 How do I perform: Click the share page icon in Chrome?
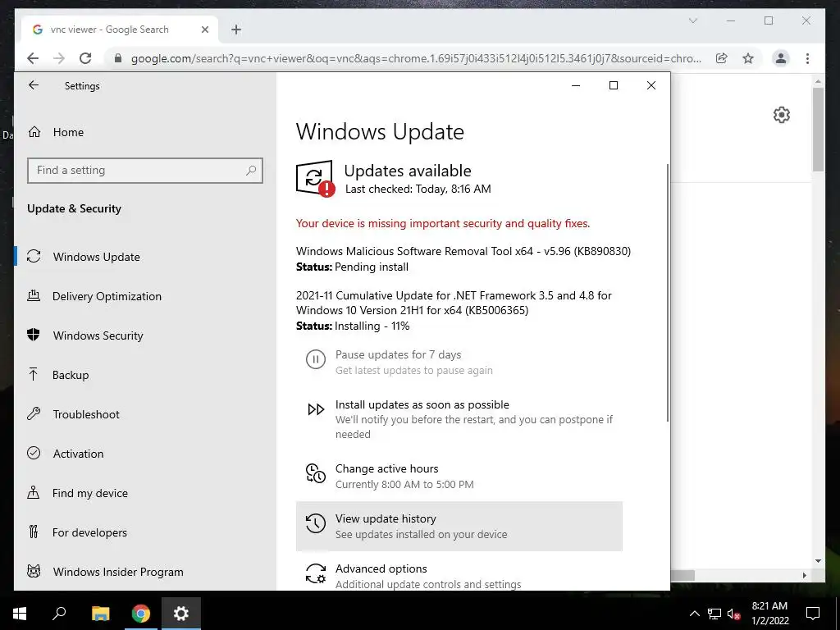coord(722,58)
